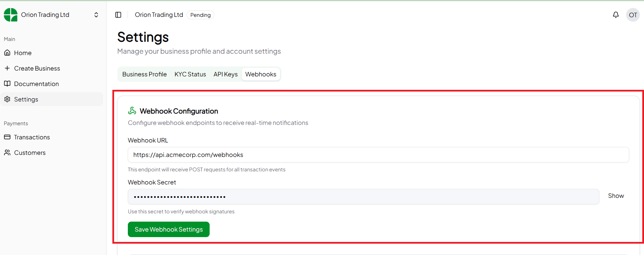Open the OT user avatar menu
644x255 pixels.
(x=633, y=15)
